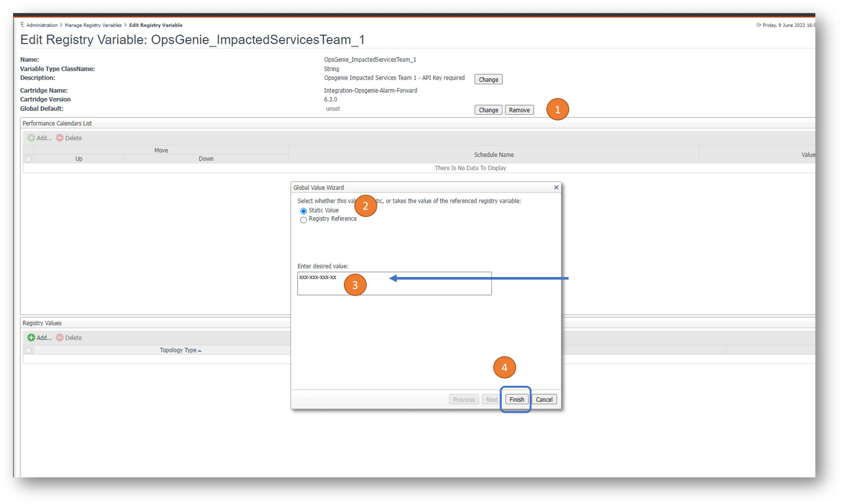Viewport: 842px width, 504px height.
Task: Click Change button next to Description
Action: click(488, 80)
